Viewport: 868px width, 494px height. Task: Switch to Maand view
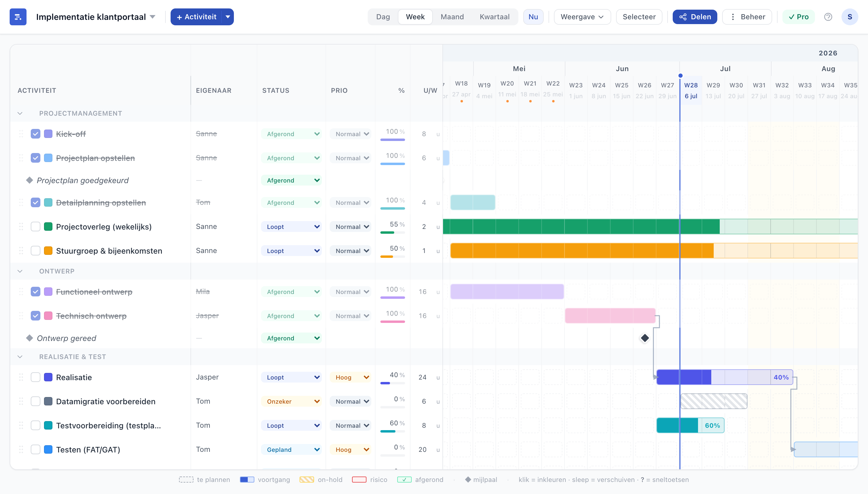(x=452, y=17)
